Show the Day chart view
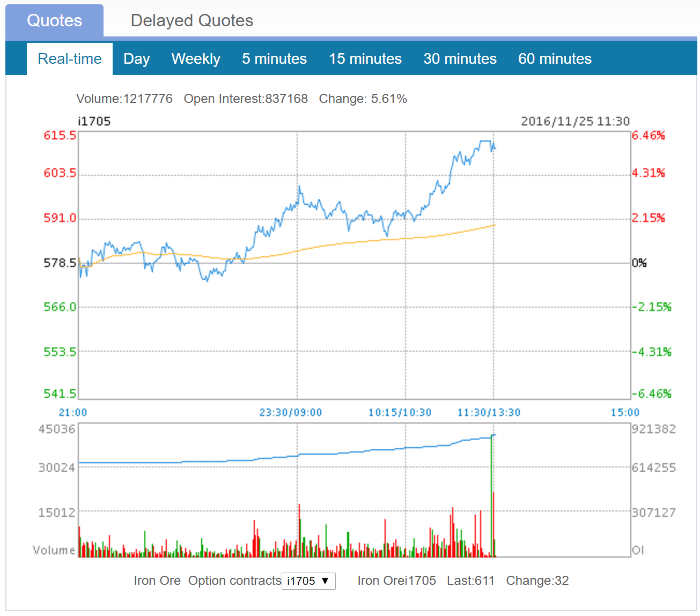Viewport: 700px width, 616px height. coord(136,59)
